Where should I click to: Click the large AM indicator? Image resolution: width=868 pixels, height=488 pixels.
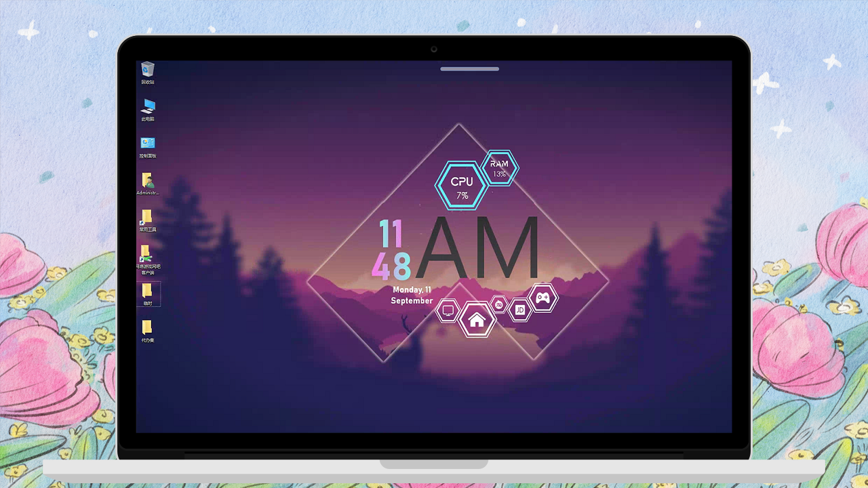coord(478,249)
